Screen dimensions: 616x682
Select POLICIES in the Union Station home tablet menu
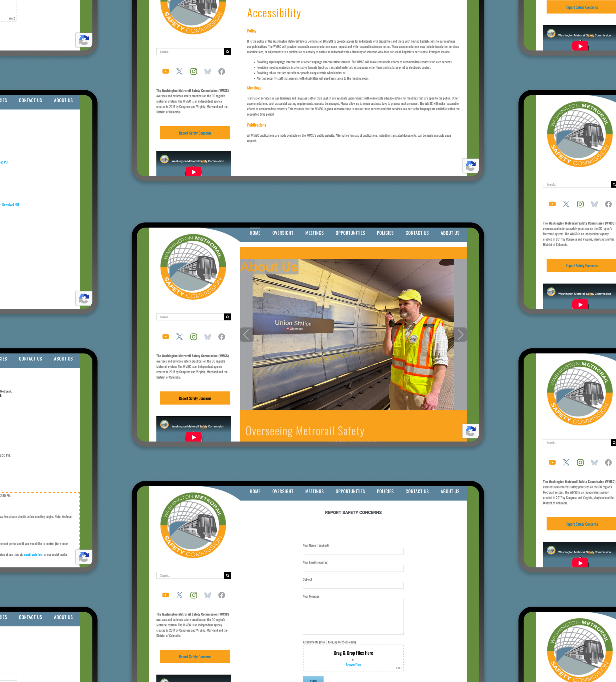(x=385, y=233)
